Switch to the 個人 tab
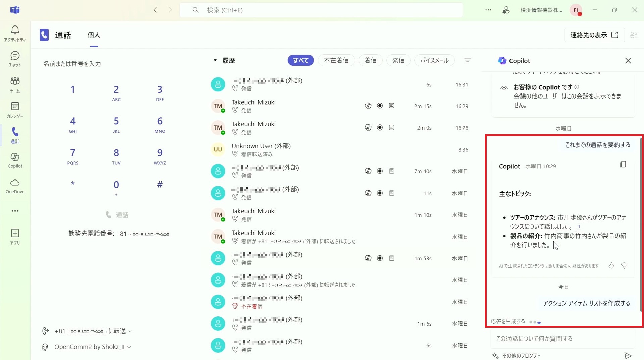 tap(94, 35)
